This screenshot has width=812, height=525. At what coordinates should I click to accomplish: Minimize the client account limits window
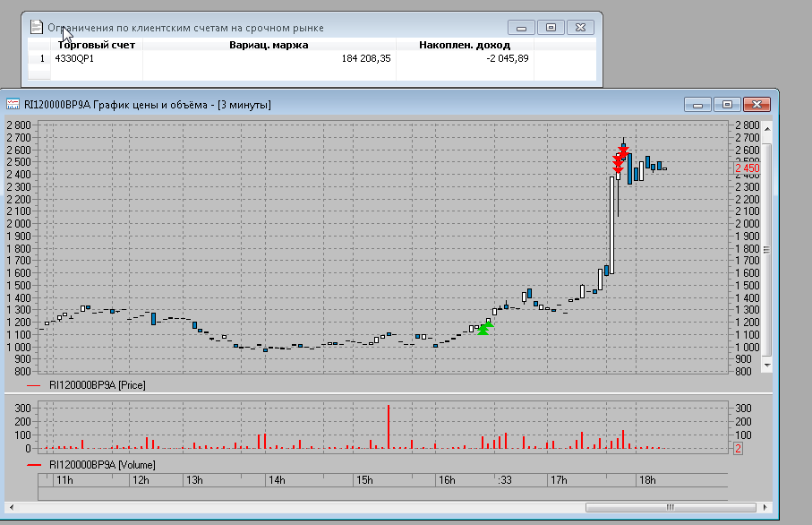point(521,28)
